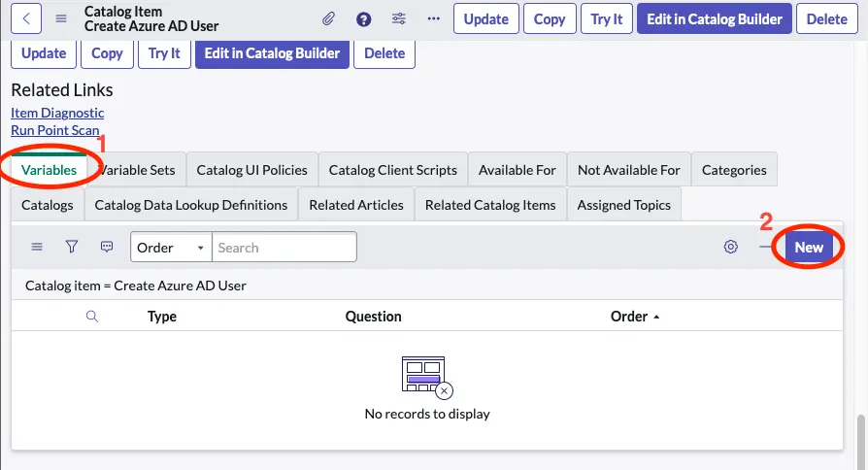
Task: Switch to Catalog UI Policies tab
Action: [x=251, y=170]
